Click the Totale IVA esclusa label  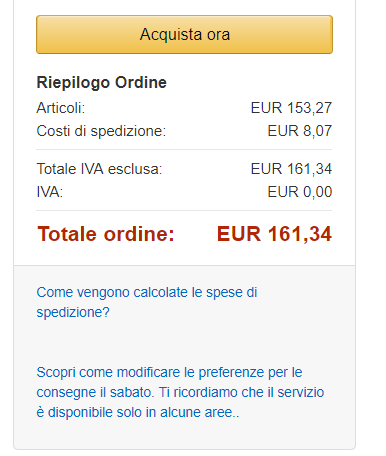(x=99, y=169)
